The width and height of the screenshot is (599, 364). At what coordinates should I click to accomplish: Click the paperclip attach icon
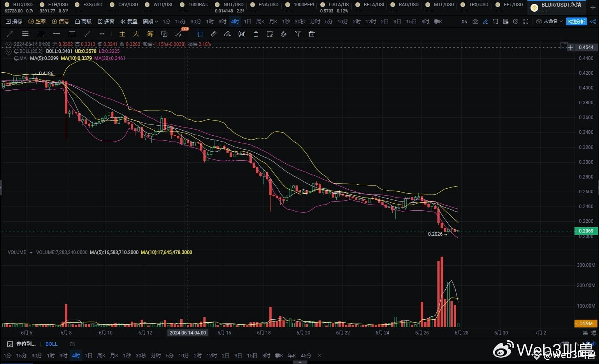(x=284, y=34)
